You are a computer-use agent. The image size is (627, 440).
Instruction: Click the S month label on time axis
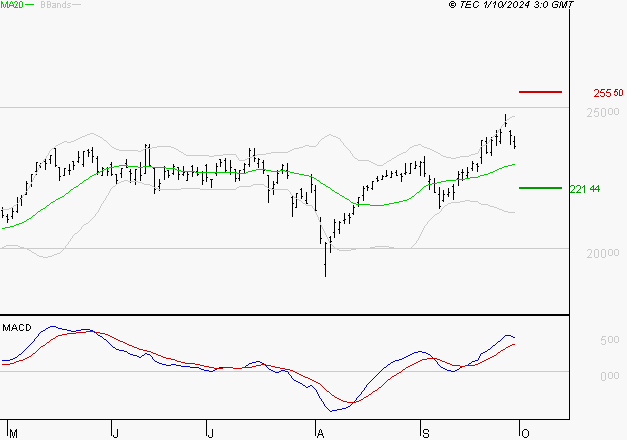click(426, 434)
